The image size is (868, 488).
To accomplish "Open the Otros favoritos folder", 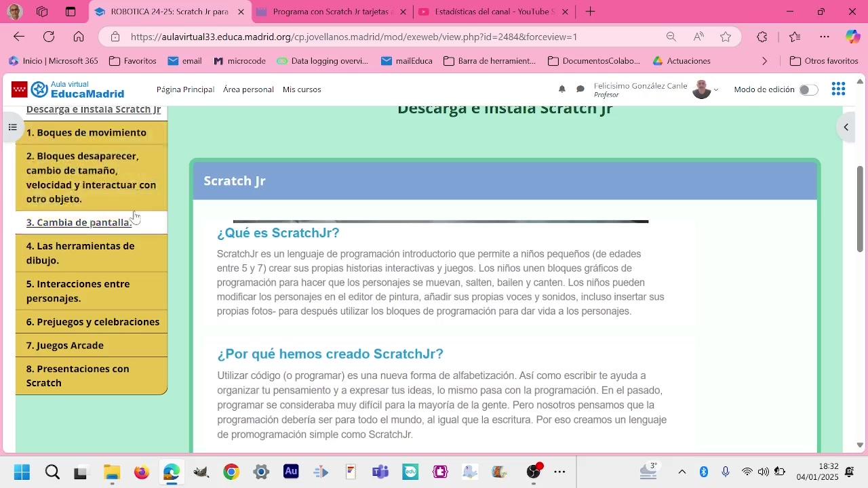I will [825, 61].
